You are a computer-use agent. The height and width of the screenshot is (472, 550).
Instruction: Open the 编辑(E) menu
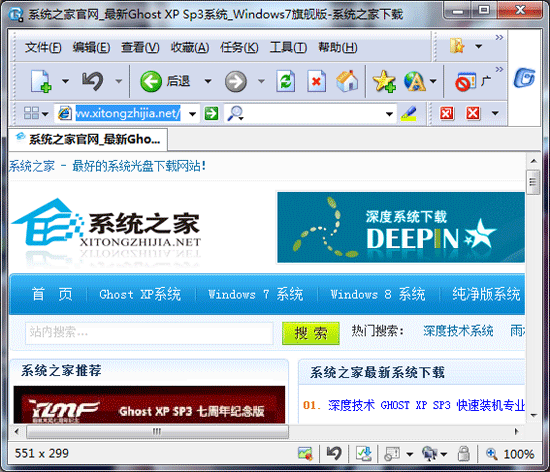(91, 47)
